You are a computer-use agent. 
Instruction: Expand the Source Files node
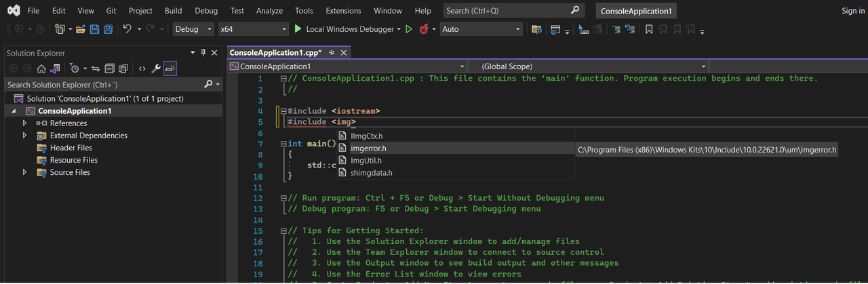(25, 172)
